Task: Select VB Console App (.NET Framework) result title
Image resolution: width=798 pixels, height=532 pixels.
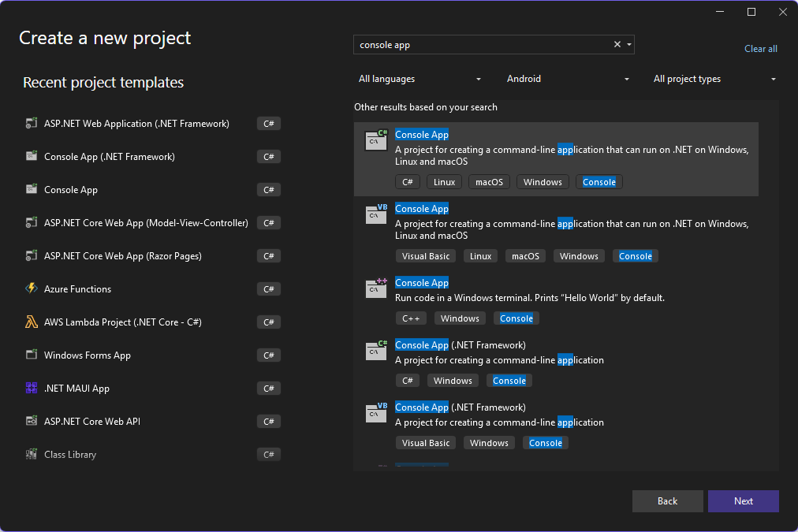Action: tap(460, 407)
